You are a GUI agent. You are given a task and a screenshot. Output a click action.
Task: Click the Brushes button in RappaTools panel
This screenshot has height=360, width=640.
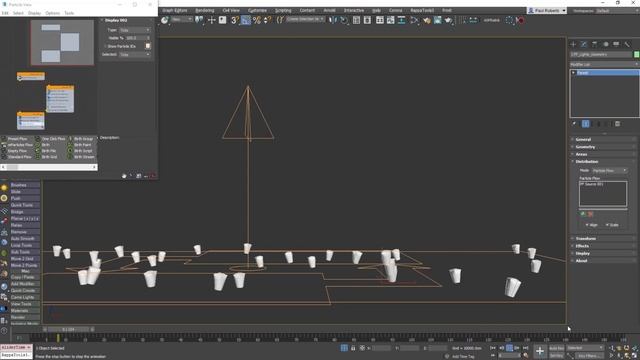25,185
